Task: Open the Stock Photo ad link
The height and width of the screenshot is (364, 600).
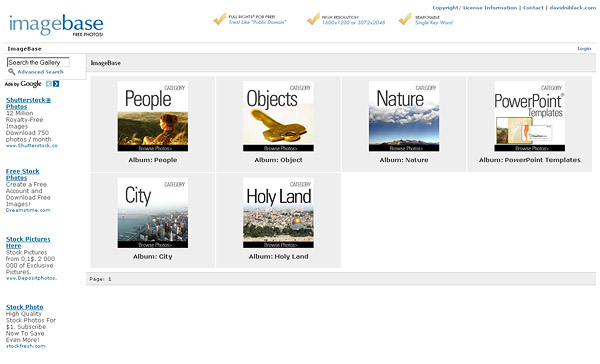Action: point(24,307)
